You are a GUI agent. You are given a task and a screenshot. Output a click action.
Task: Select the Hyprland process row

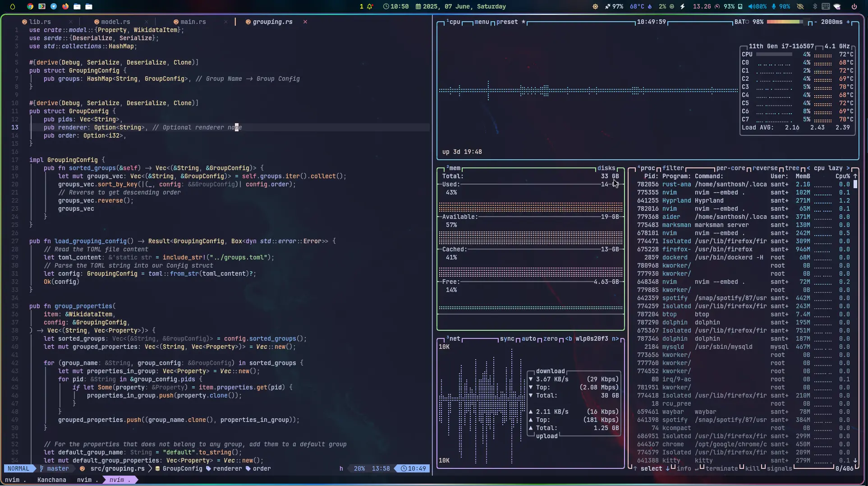(743, 200)
